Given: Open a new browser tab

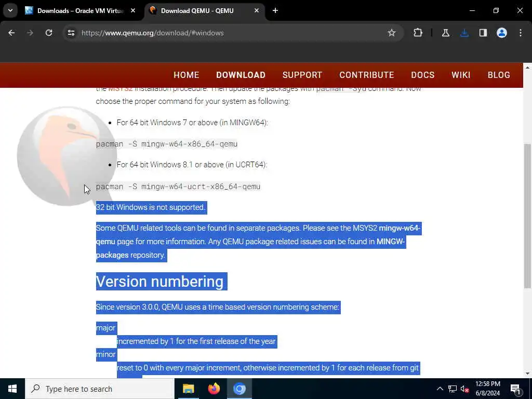Looking at the screenshot, I should click(275, 10).
